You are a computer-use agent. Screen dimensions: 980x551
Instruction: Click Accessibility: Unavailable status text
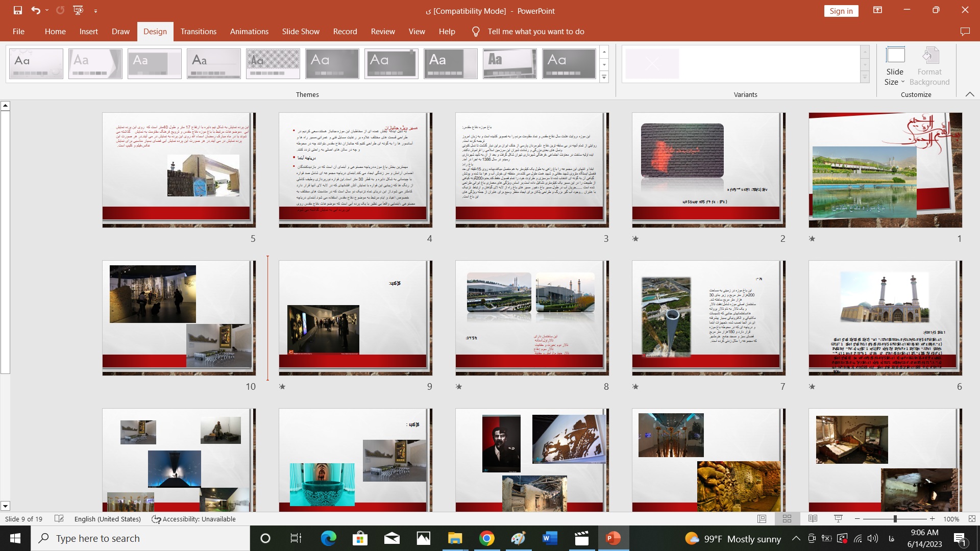pyautogui.click(x=194, y=519)
